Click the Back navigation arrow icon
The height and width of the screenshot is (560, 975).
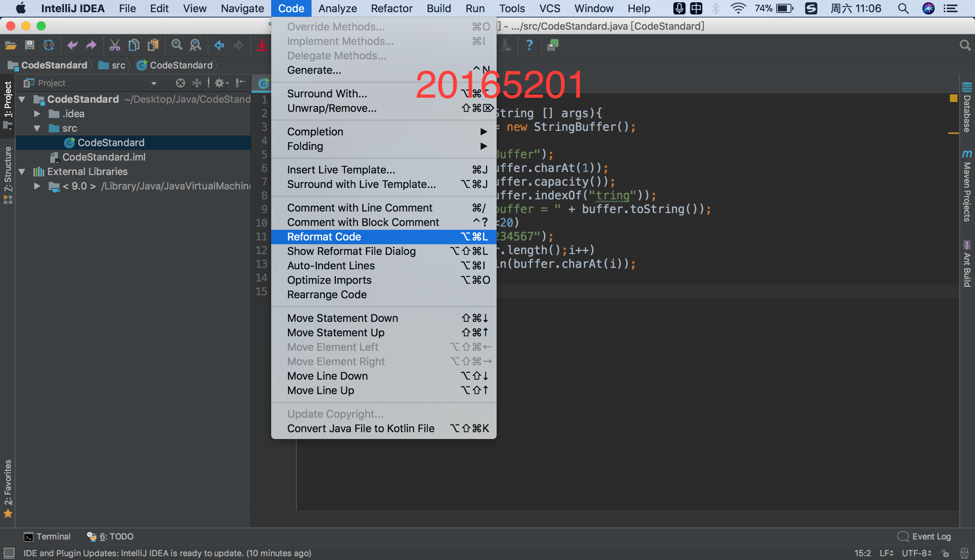(x=219, y=45)
